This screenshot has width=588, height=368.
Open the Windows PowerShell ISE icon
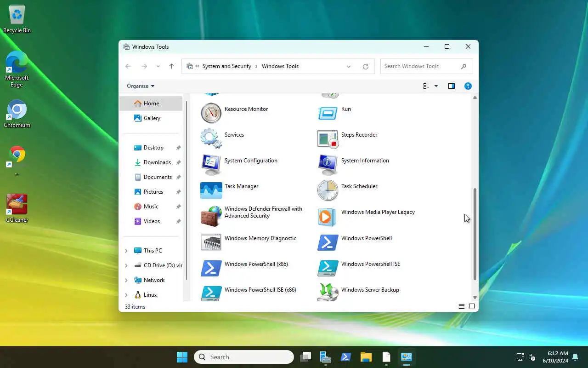click(x=328, y=268)
